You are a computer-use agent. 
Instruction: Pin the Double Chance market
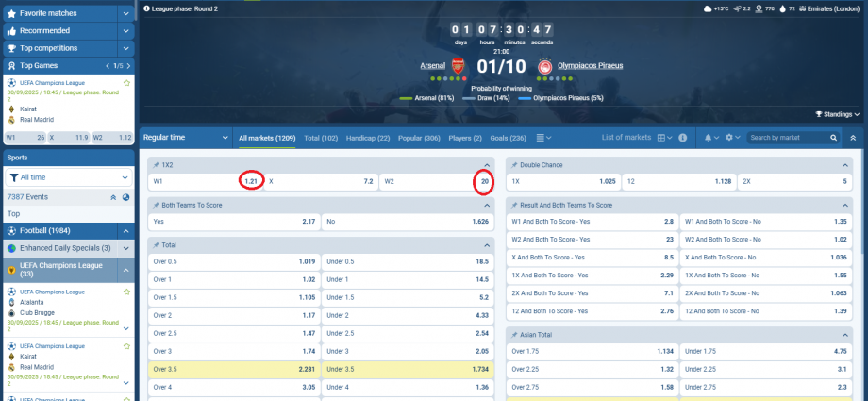515,165
